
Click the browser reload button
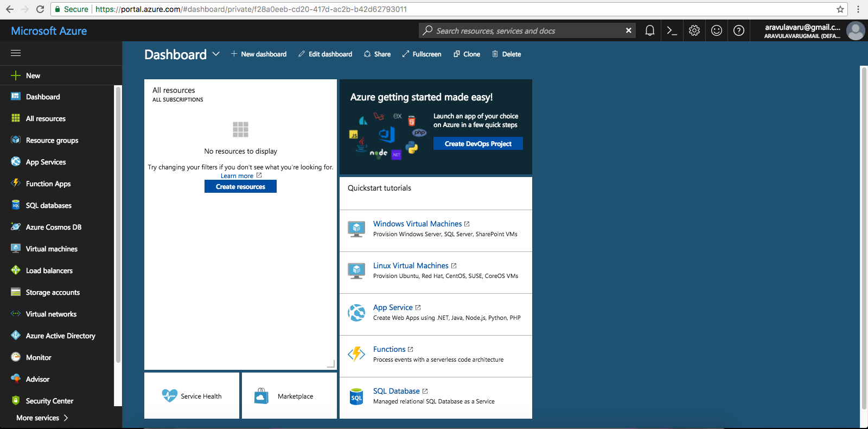pos(40,9)
